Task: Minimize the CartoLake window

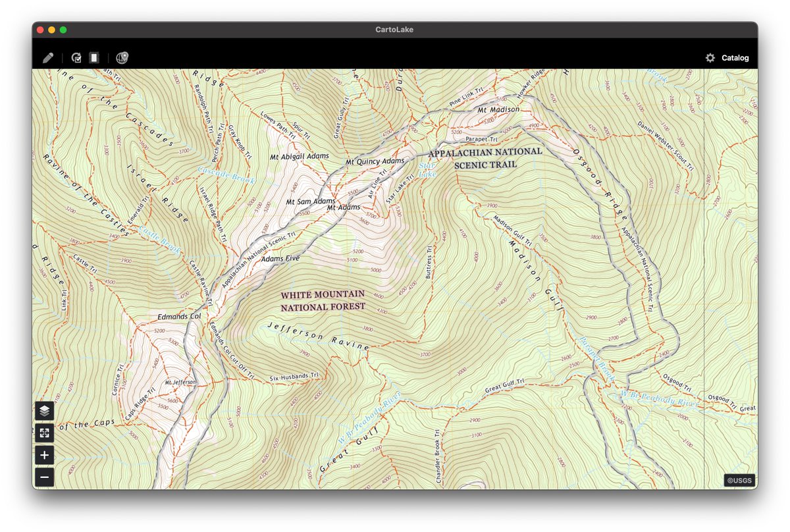Action: [x=51, y=30]
